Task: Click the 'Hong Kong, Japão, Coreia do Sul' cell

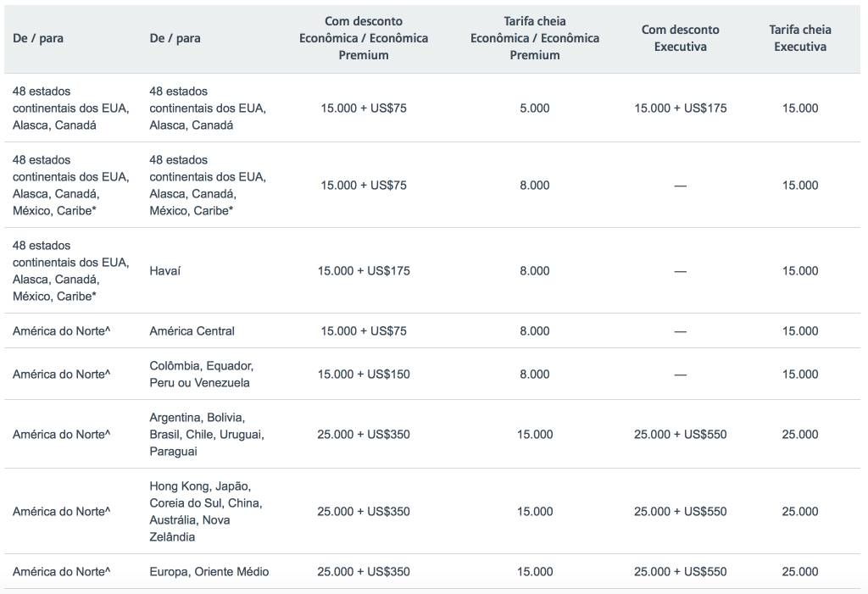Action: [205, 512]
